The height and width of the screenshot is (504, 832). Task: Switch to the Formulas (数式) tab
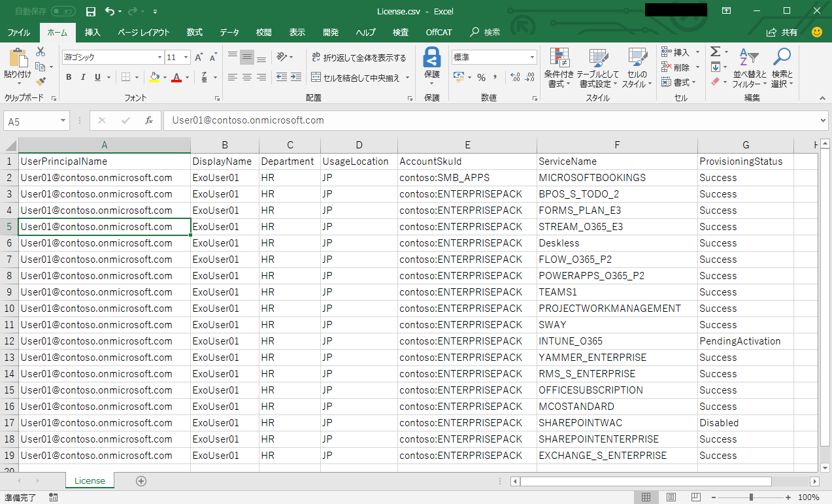tap(194, 33)
